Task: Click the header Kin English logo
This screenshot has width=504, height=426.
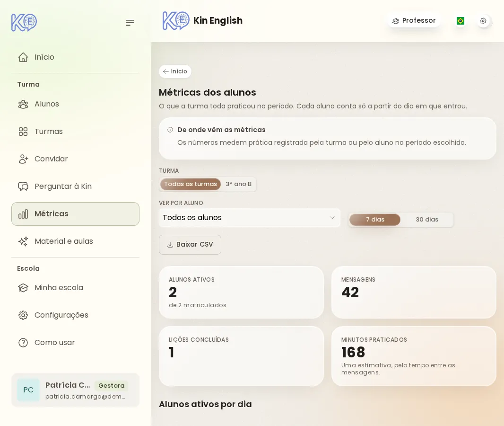Action: tap(176, 21)
